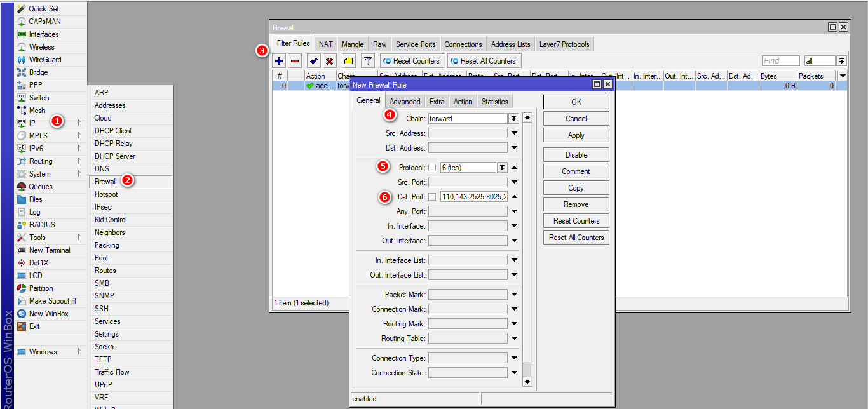Open New Terminal in sidebar

[x=49, y=250]
